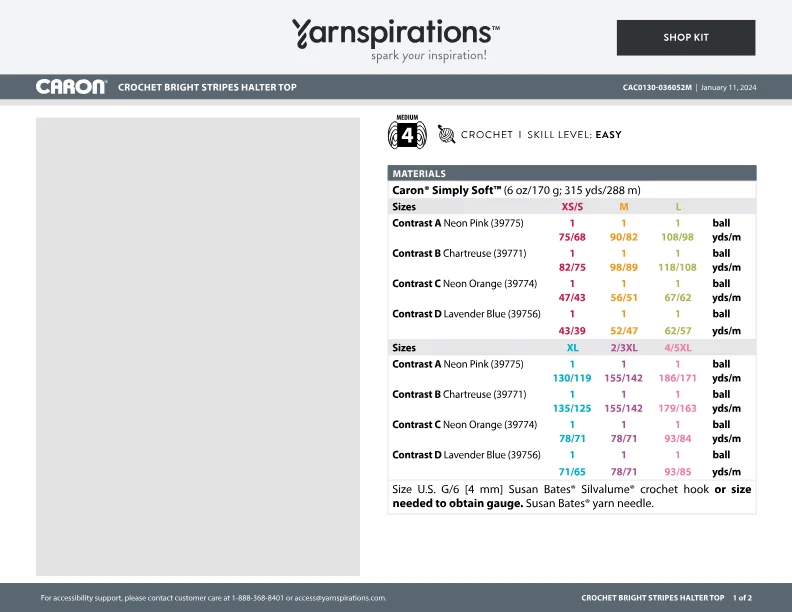Click the value 135/125
Screen dimensions: 792x612
(x=572, y=408)
